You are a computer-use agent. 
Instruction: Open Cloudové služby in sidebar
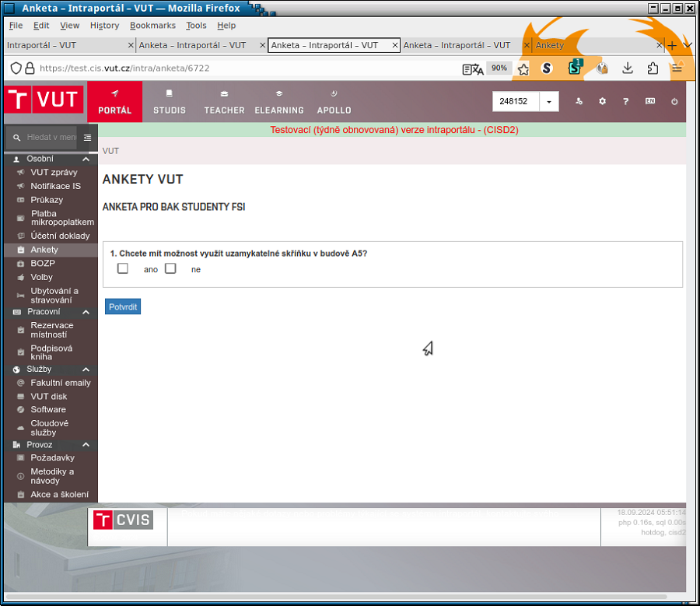49,428
